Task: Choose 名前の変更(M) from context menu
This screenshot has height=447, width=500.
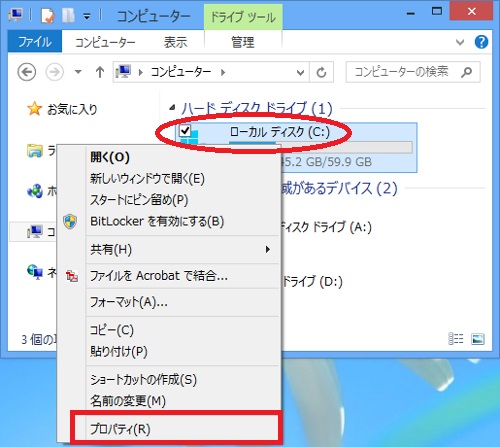Action: tap(182, 401)
